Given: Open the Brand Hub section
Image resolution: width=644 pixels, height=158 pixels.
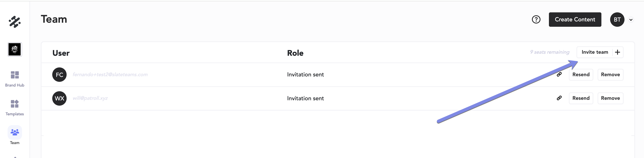Looking at the screenshot, I should point(15,79).
